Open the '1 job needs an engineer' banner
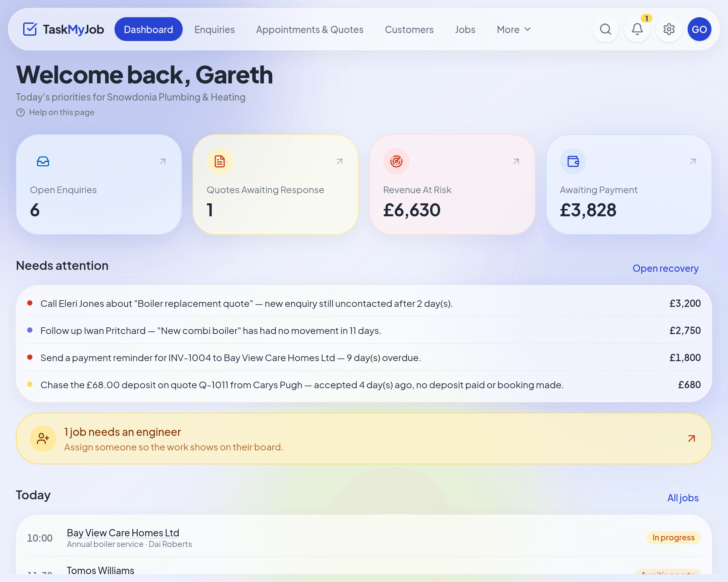728x582 pixels. [364, 438]
